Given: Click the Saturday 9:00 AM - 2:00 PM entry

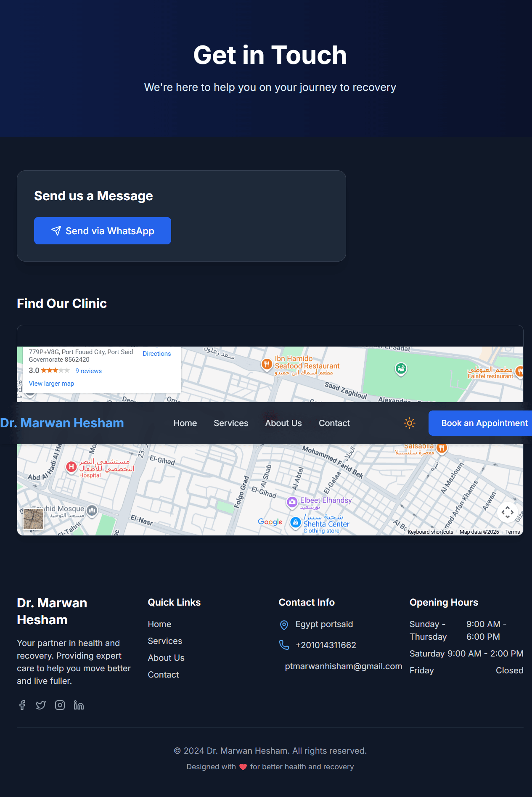Looking at the screenshot, I should [466, 654].
